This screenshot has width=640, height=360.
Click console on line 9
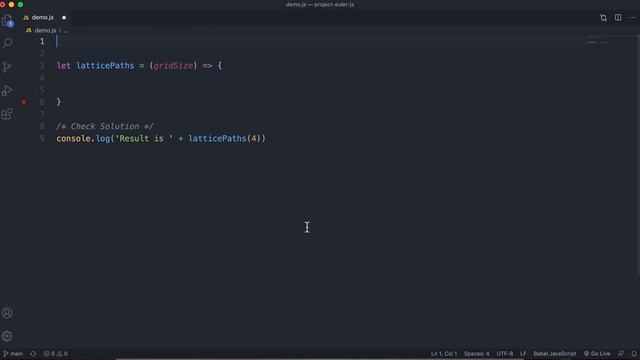click(x=73, y=139)
